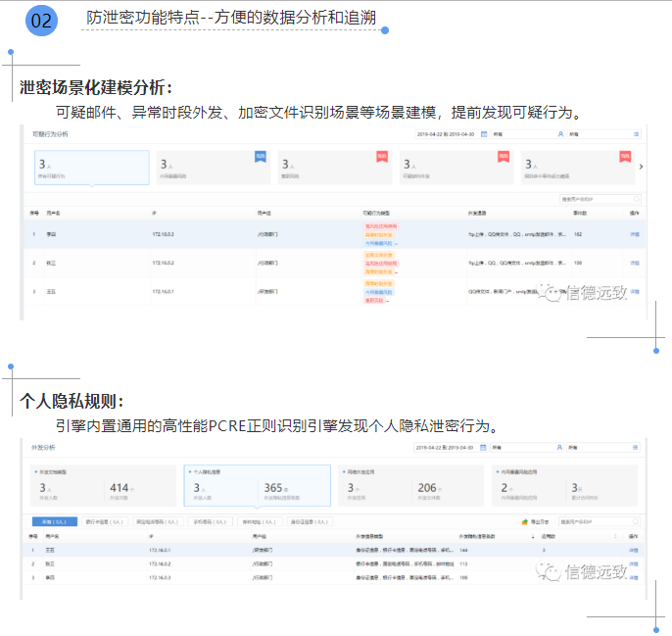Screen dimensions: 672x636
Task: Open calendar icon in 外发分析 date range
Action: point(484,447)
